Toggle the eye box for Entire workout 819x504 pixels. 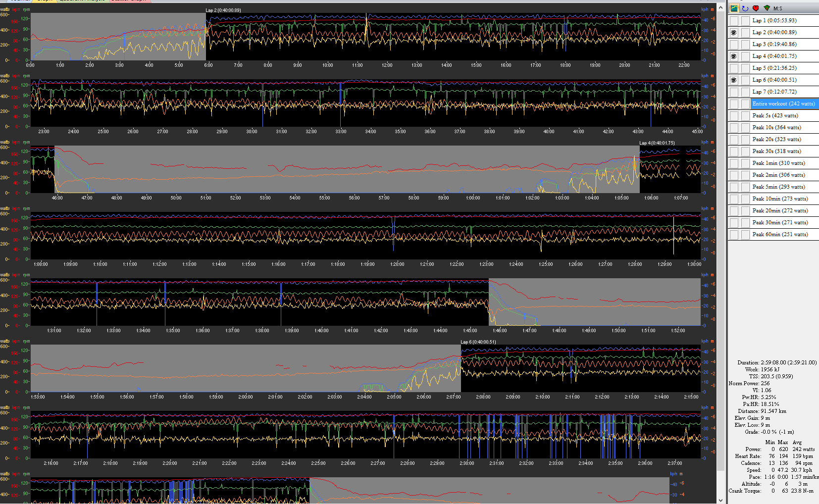734,103
